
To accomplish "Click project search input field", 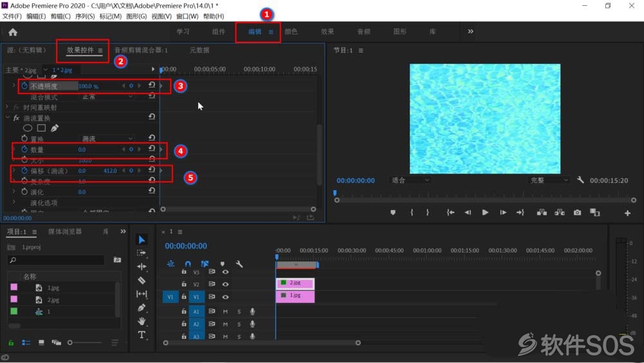I will pyautogui.click(x=55, y=260).
